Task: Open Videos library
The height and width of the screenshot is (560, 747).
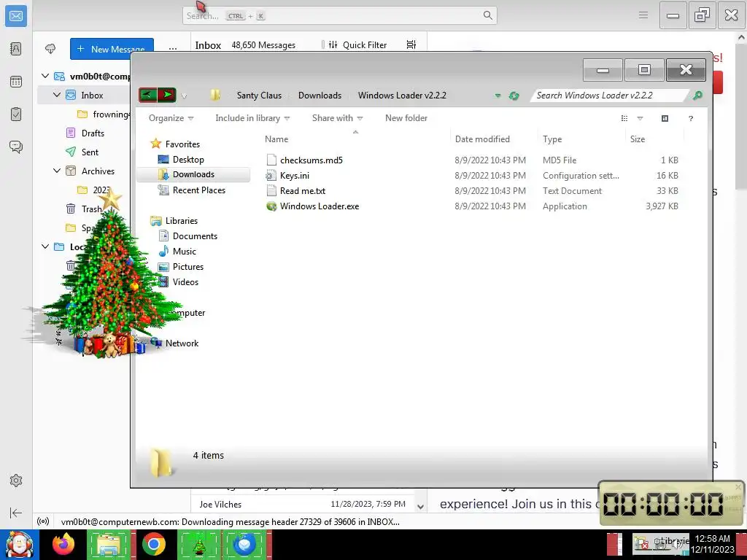Action: [185, 282]
